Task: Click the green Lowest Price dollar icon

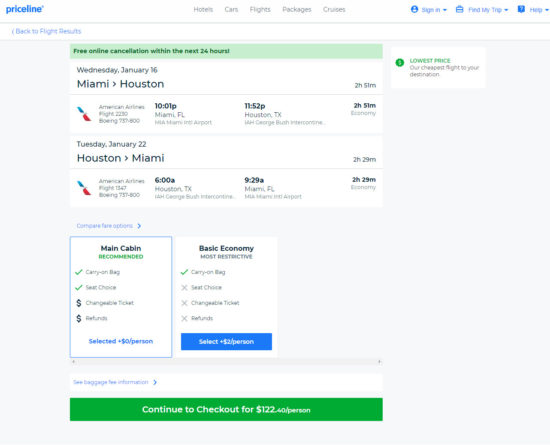Action: point(400,63)
